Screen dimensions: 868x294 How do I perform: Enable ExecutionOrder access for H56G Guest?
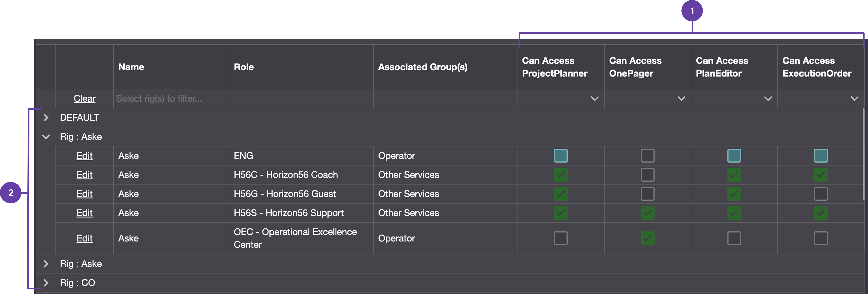coord(820,193)
